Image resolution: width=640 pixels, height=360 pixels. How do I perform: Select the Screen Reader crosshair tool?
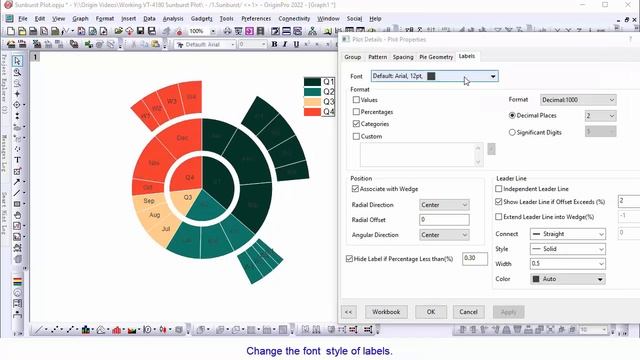tap(17, 94)
